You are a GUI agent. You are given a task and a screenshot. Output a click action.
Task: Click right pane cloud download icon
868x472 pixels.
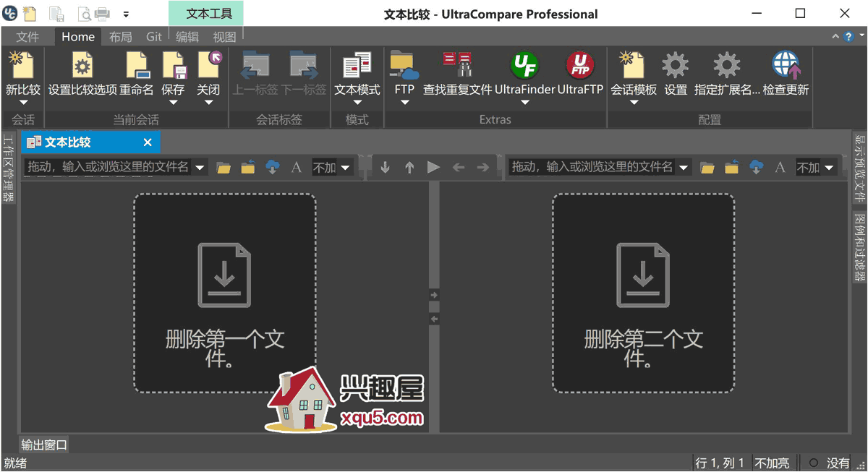pos(757,168)
